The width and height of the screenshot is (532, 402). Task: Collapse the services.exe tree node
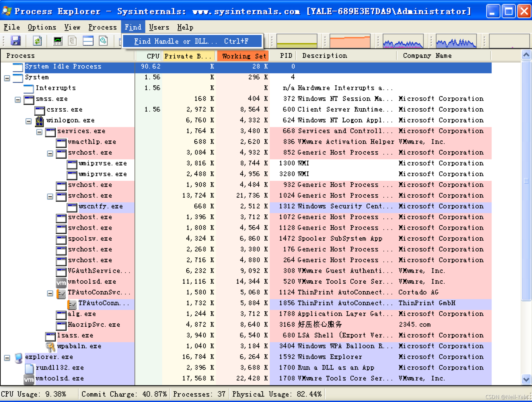coord(39,132)
